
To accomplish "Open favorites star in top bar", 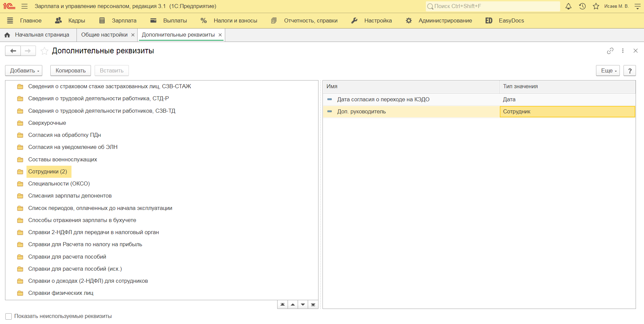I will [x=596, y=6].
